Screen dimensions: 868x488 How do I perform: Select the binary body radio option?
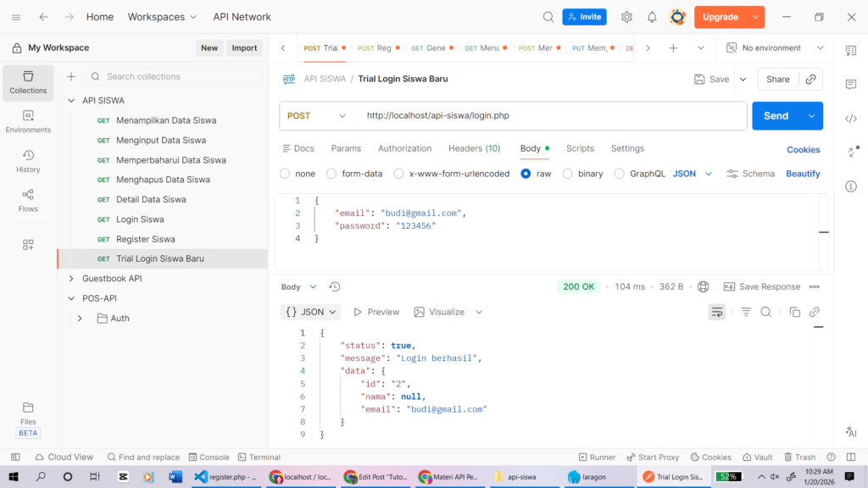point(568,174)
